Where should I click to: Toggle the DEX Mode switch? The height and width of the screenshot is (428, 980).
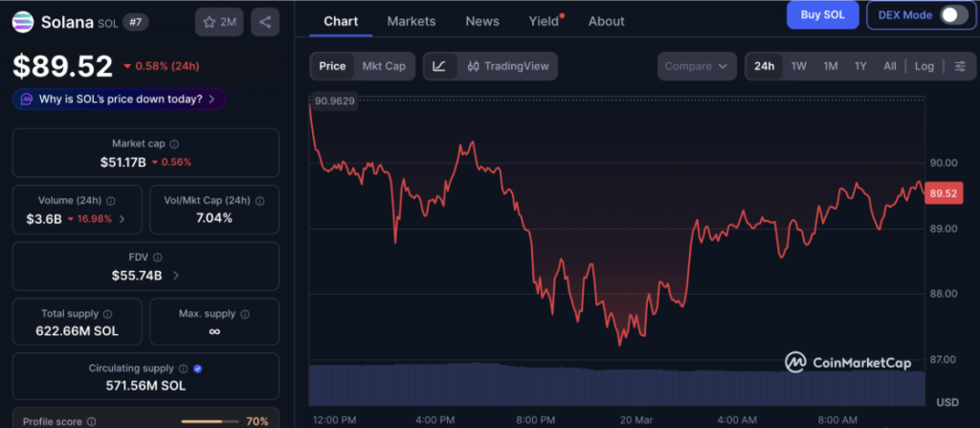952,15
